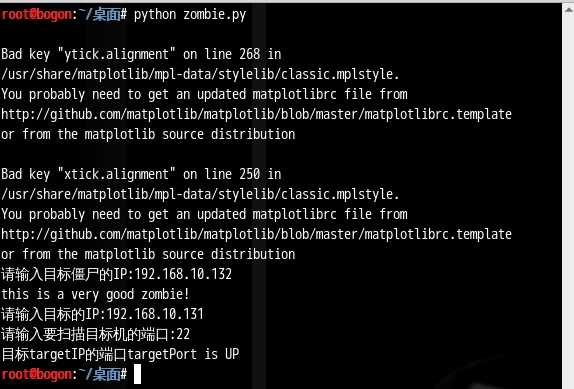Open the github URL under the xtick warning
The width and height of the screenshot is (574, 389).
coord(256,234)
